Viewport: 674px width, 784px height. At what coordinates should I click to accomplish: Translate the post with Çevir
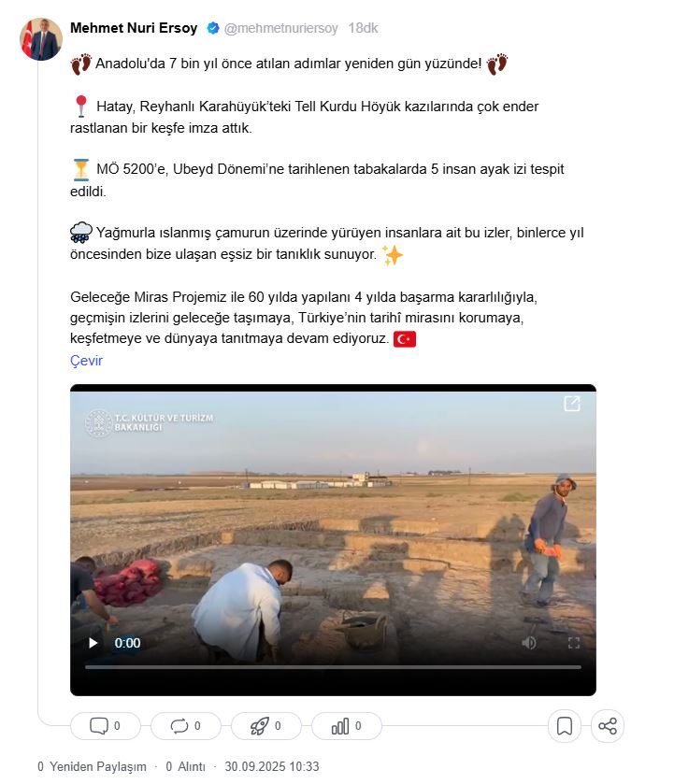tap(86, 361)
